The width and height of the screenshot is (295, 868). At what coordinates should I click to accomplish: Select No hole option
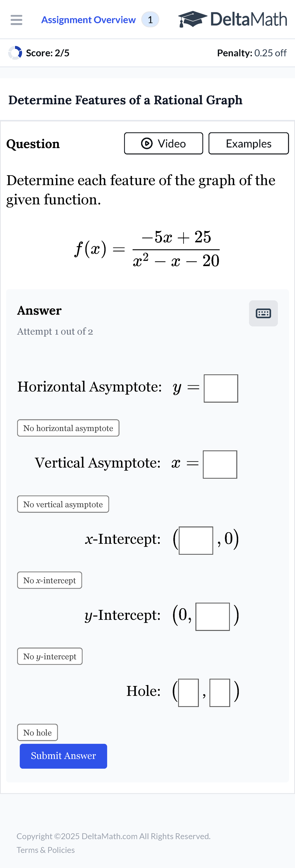coord(37,732)
